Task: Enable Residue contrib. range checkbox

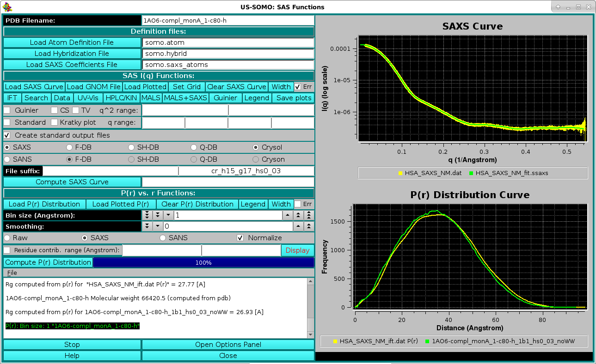Action: click(x=7, y=250)
